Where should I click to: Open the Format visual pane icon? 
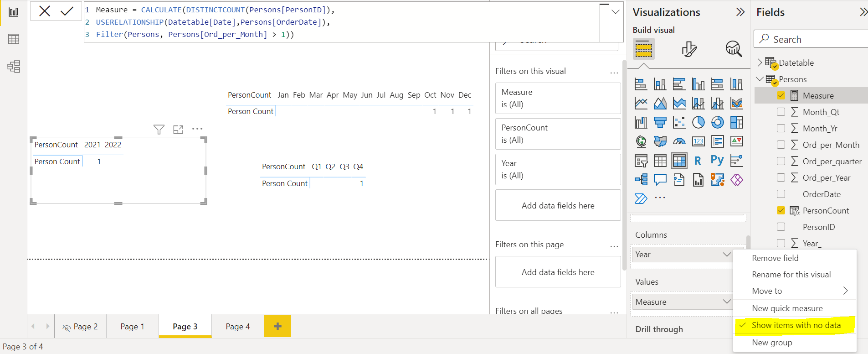point(689,49)
